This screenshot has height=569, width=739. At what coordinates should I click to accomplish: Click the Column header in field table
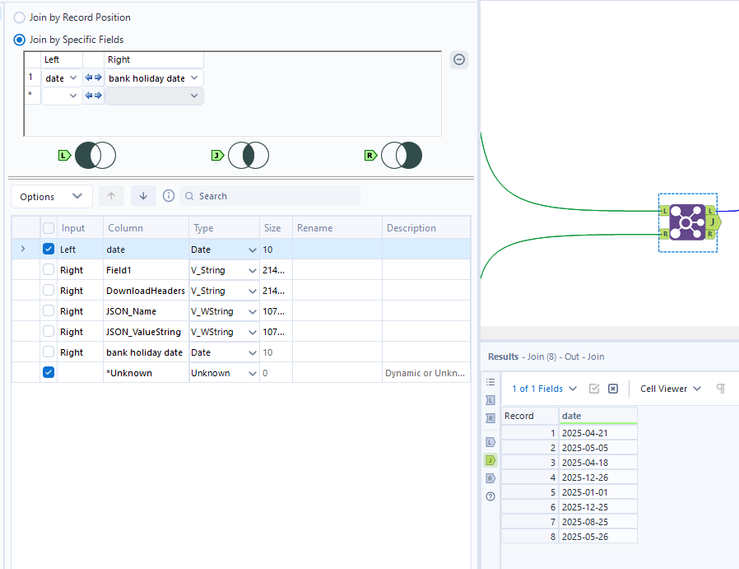tap(146, 228)
